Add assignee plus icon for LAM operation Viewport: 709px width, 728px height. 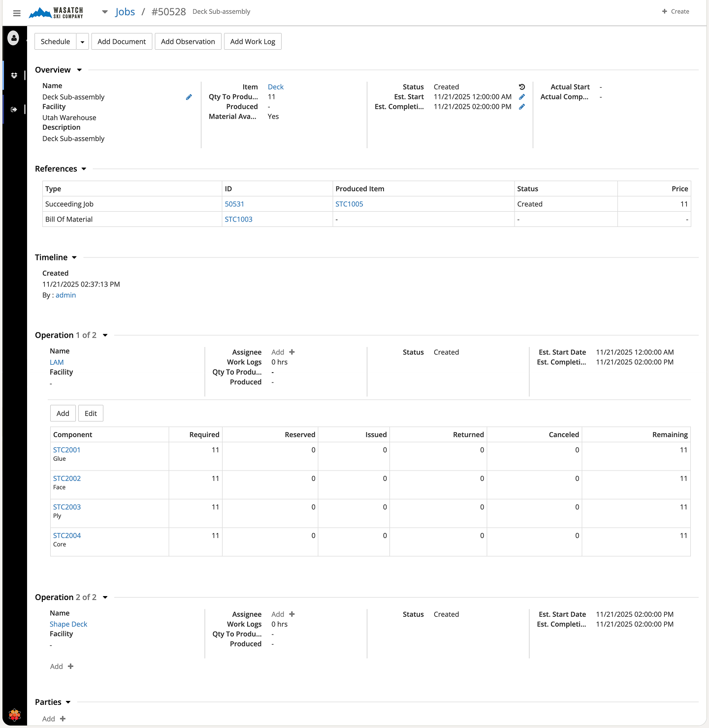(x=292, y=352)
